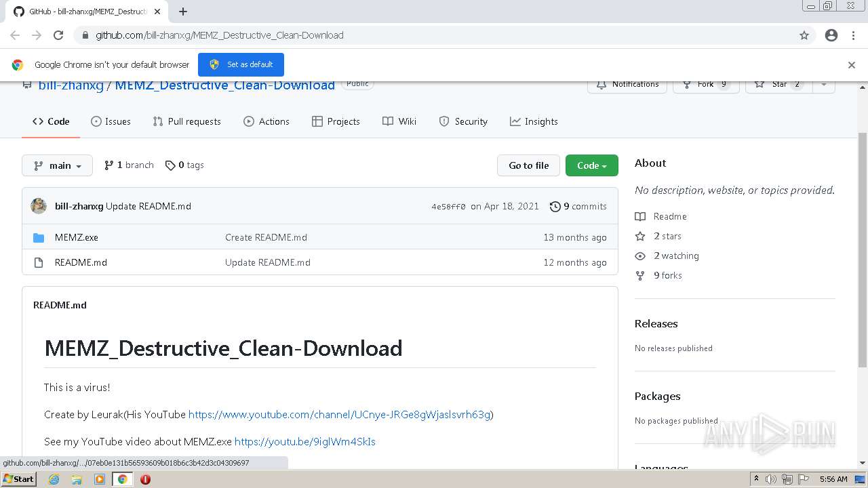View 2 stars in About sidebar
The height and width of the screenshot is (488, 868).
[x=658, y=236]
